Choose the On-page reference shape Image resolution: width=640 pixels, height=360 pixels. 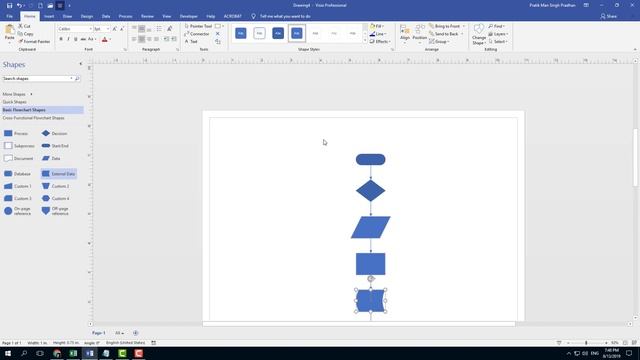(x=18, y=211)
